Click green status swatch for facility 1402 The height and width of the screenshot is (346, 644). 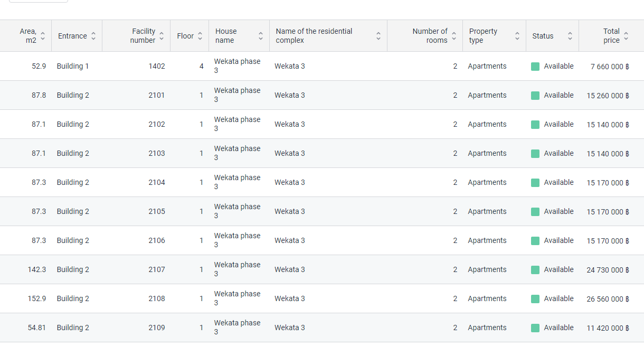pyautogui.click(x=535, y=67)
